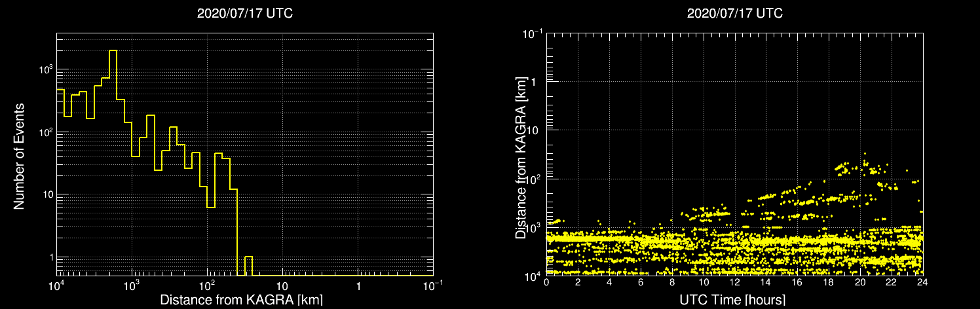Screen dimensions: 980x309
Task: Click the right plot title 2020/07/17 UTC
Action: [x=734, y=13]
